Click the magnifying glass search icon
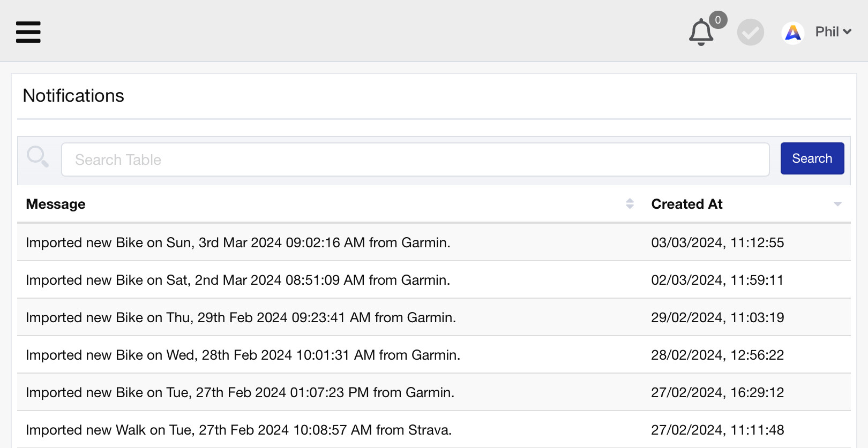The height and width of the screenshot is (448, 868). [38, 157]
